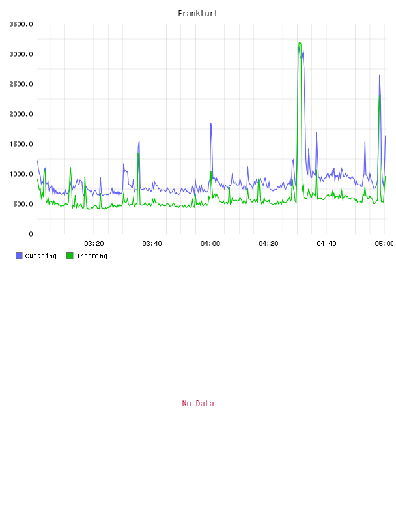Screen dimensions: 396x532
Task: Select the Outgoing legend label
Action: coord(40,256)
